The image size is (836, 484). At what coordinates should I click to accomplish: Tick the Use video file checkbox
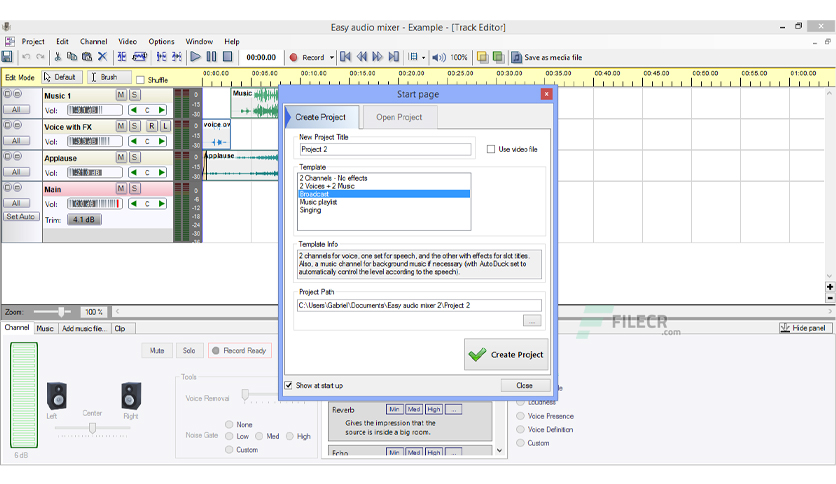click(491, 149)
